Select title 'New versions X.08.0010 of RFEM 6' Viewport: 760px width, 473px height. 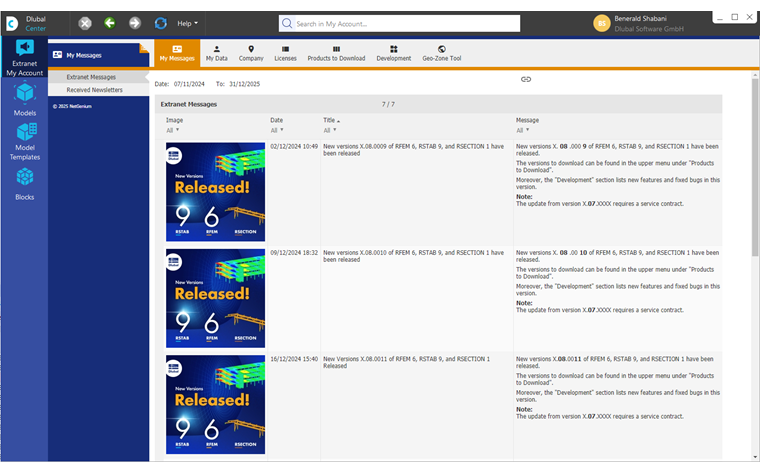point(413,256)
